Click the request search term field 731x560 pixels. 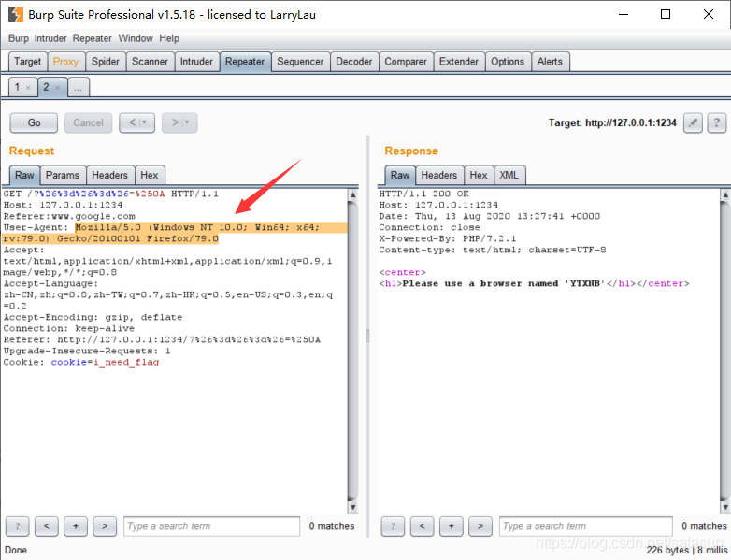tap(211, 526)
